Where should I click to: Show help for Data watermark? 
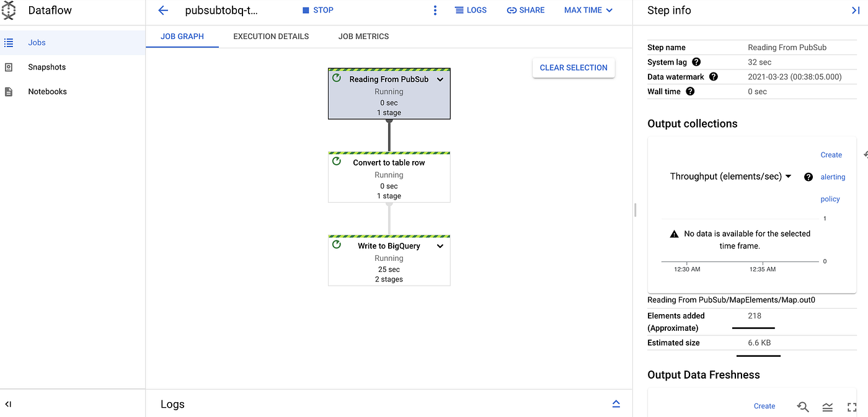click(713, 77)
